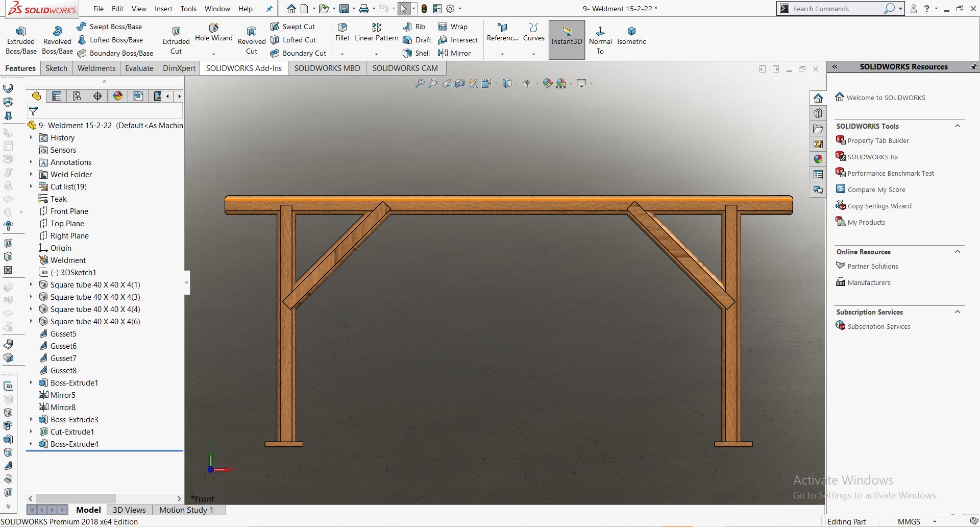Select the Gusset5 feature
The height and width of the screenshot is (527, 980).
click(63, 333)
